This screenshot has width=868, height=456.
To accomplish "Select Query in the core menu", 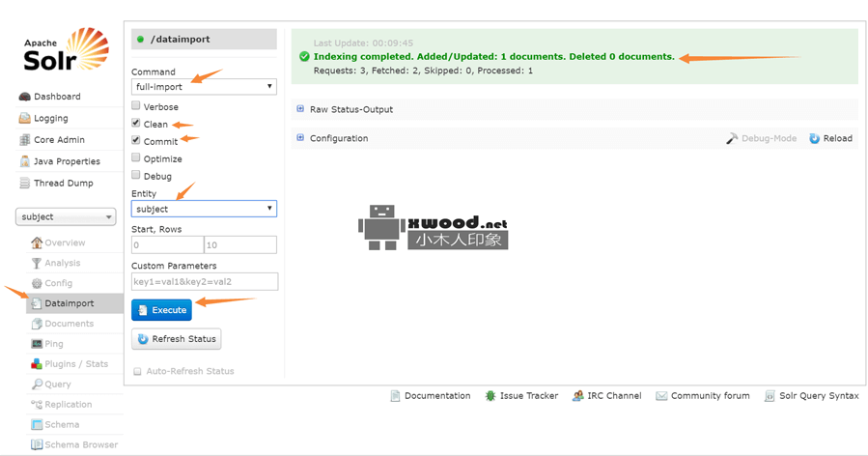I will tap(58, 384).
